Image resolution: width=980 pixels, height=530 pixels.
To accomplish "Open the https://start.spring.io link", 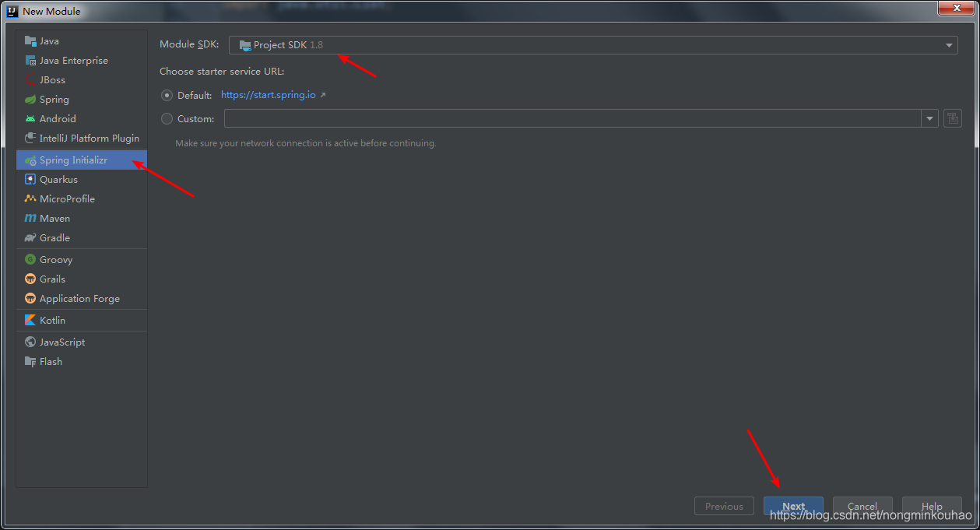I will [x=269, y=95].
